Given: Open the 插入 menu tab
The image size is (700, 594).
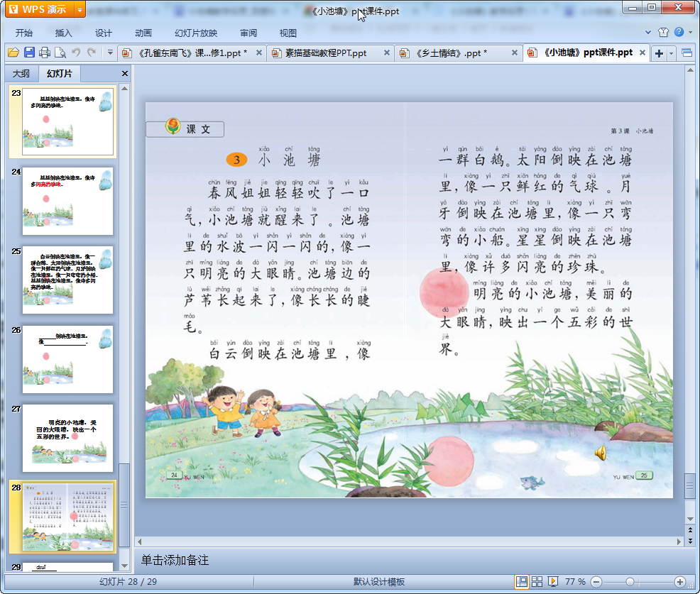Looking at the screenshot, I should [63, 33].
